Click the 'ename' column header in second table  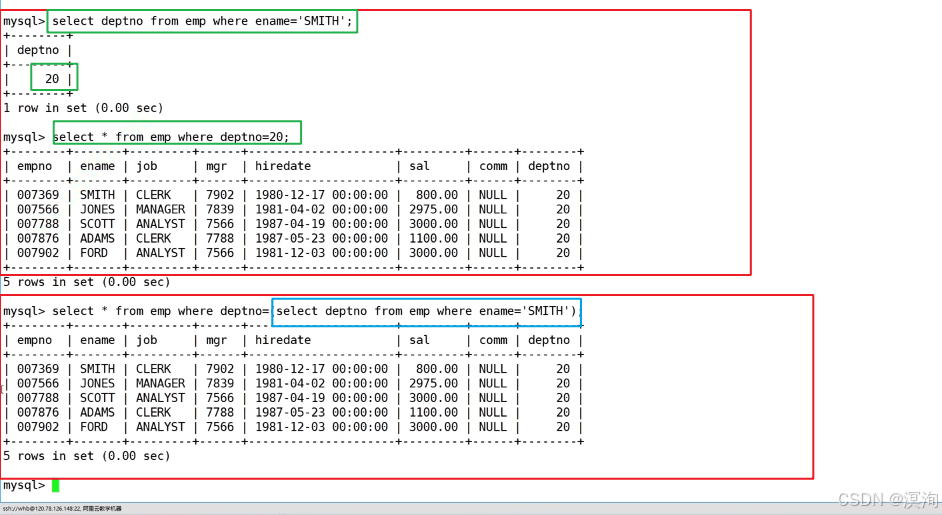[97, 340]
